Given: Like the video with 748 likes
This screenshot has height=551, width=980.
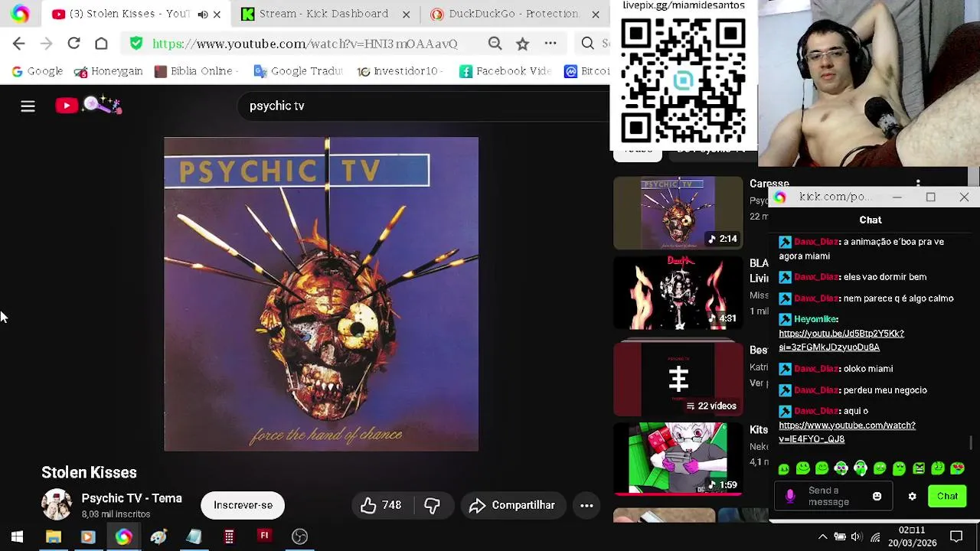Looking at the screenshot, I should pyautogui.click(x=381, y=505).
